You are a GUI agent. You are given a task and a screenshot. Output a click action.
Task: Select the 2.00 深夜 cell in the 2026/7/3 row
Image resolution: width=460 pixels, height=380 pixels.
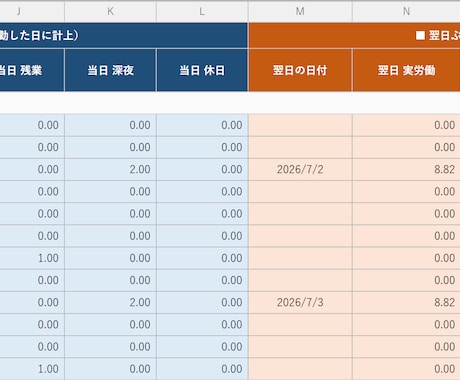[x=110, y=302]
